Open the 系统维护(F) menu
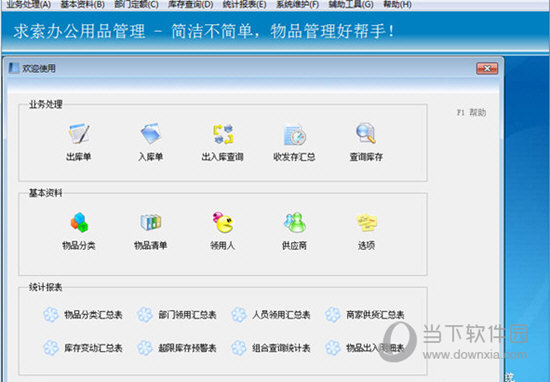 click(x=297, y=5)
